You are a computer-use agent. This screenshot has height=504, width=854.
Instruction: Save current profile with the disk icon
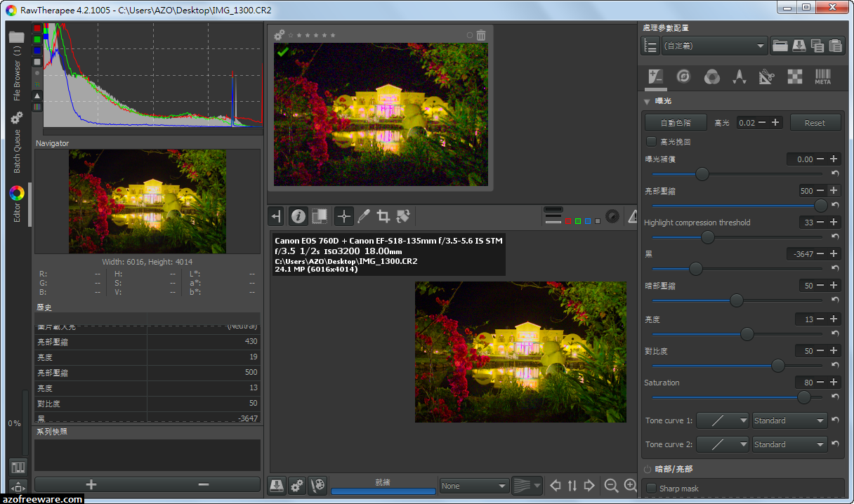click(x=799, y=46)
